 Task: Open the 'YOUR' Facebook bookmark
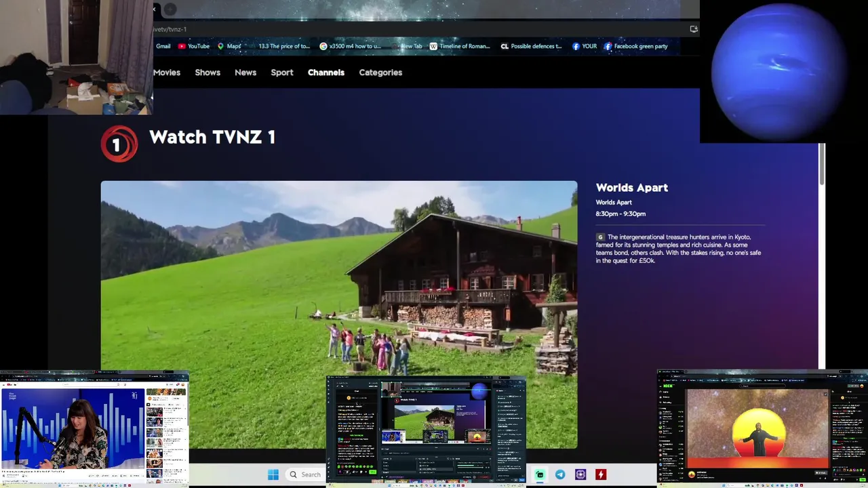(585, 46)
